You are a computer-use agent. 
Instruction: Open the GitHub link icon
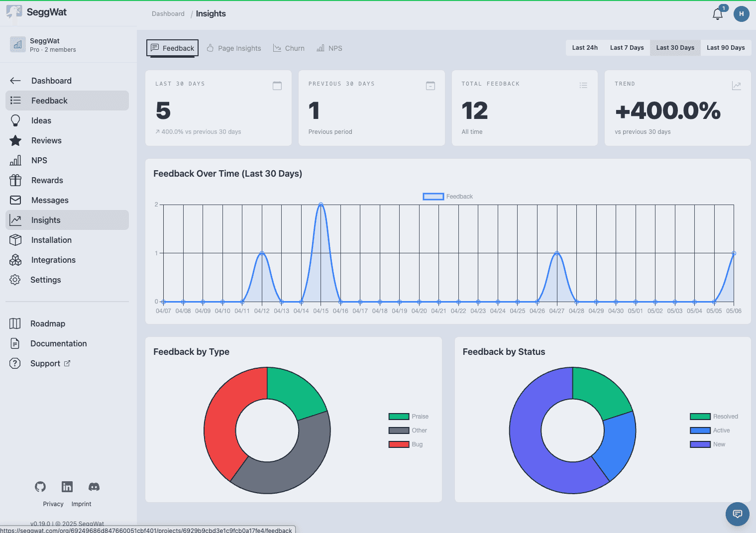(40, 487)
